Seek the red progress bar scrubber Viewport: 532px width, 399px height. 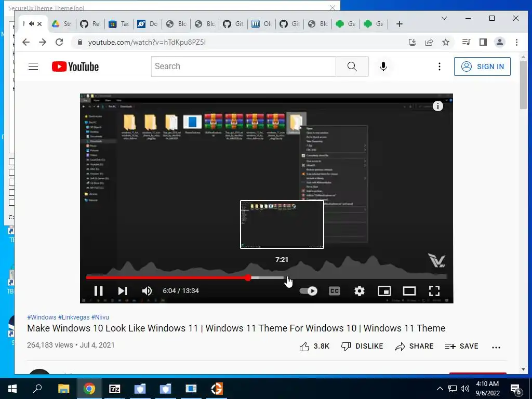tap(248, 278)
